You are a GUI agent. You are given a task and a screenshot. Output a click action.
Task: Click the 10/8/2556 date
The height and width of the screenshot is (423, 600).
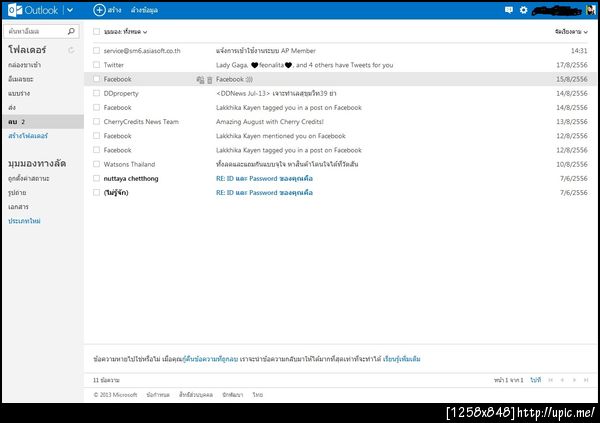tap(572, 165)
